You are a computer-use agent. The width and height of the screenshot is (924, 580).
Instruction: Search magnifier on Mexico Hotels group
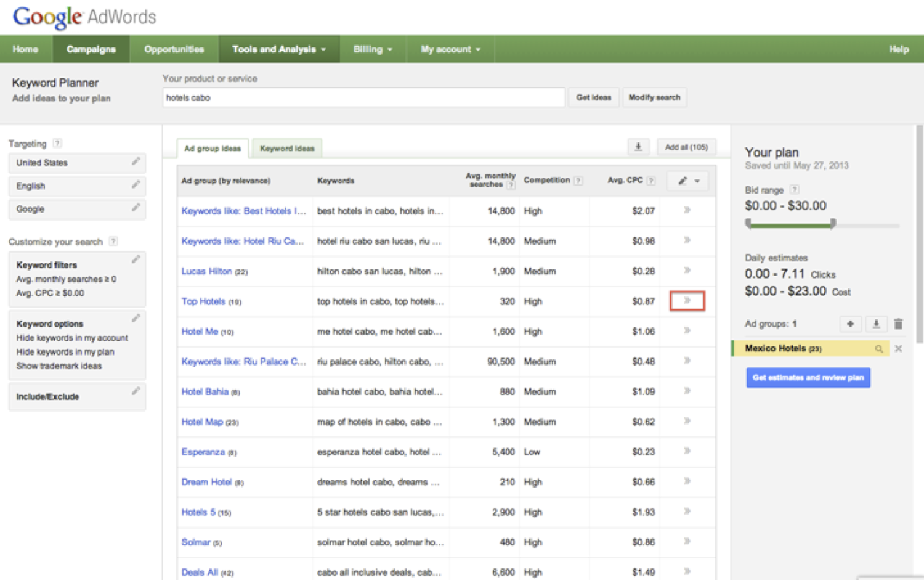click(x=879, y=349)
